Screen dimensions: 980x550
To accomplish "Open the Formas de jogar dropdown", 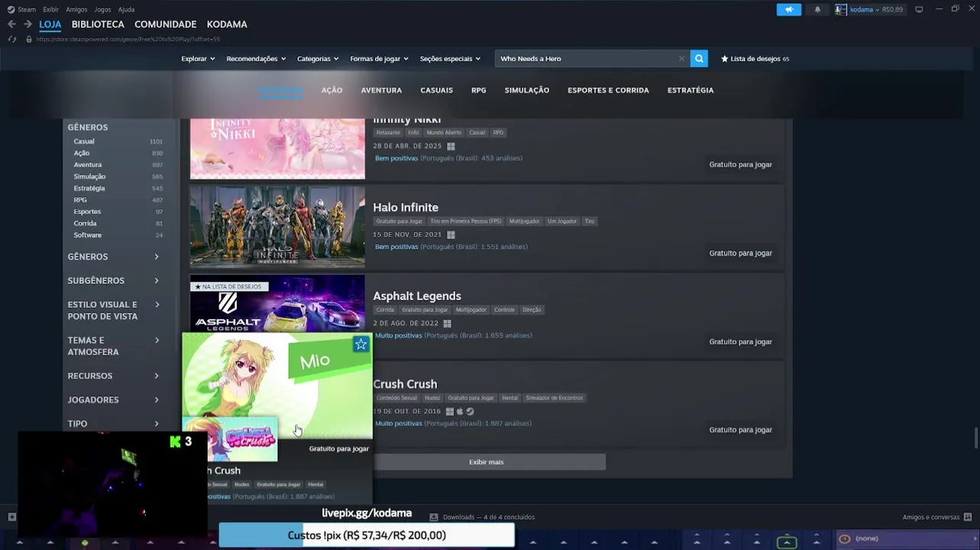I will (x=379, y=59).
